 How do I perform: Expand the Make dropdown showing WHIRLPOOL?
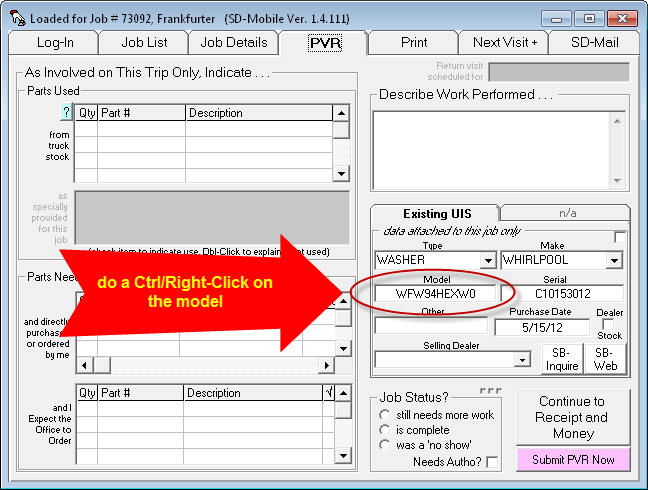[615, 260]
